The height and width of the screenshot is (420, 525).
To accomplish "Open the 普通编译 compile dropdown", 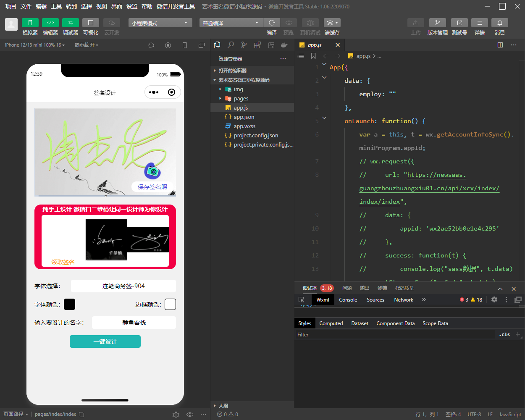I will pyautogui.click(x=231, y=23).
